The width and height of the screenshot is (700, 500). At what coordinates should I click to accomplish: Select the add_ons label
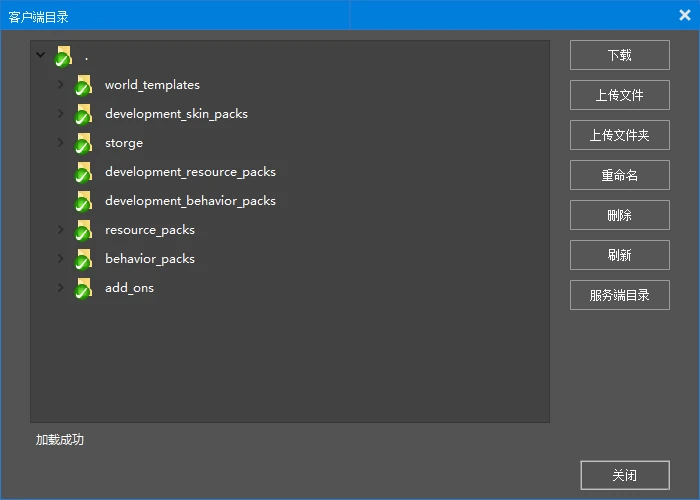tap(129, 288)
